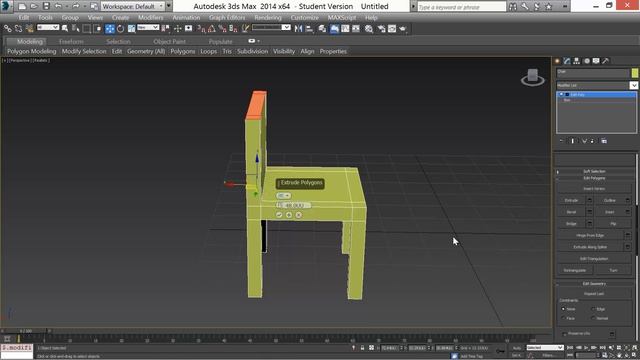Expand the Soft Selection rollout
Image resolution: width=640 pixels, height=360 pixels.
click(594, 171)
